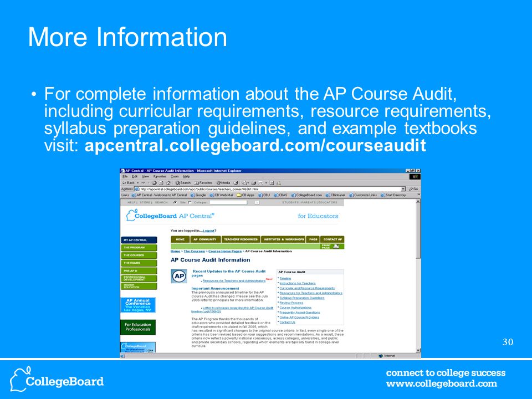Click the Mail icon in IE toolbar

[244, 183]
